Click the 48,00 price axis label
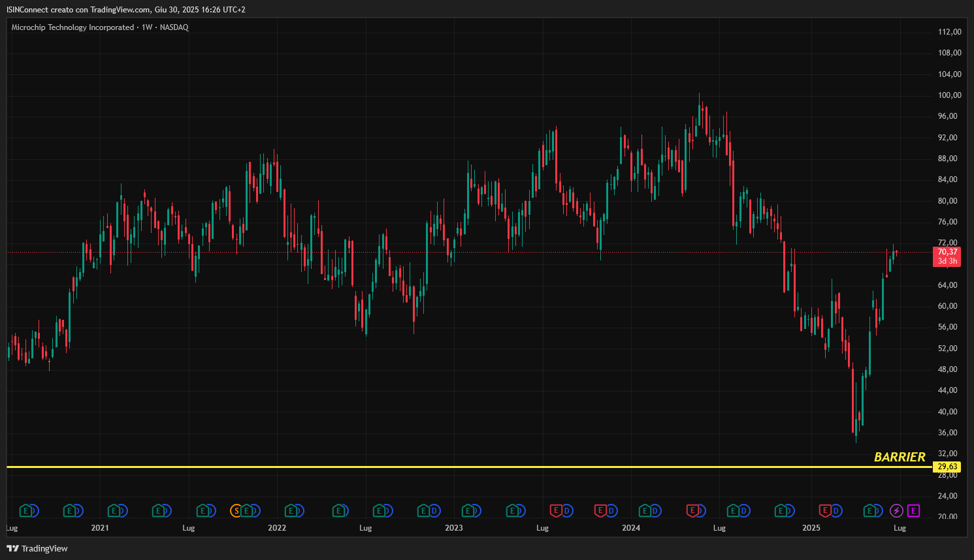The width and height of the screenshot is (974, 560). pos(948,369)
